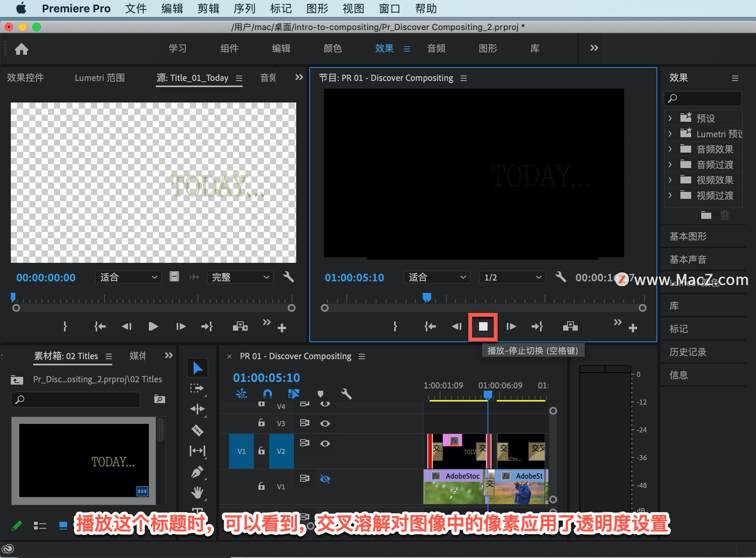Switch to 编辑 workspace tab
The height and width of the screenshot is (558, 756).
click(x=281, y=48)
